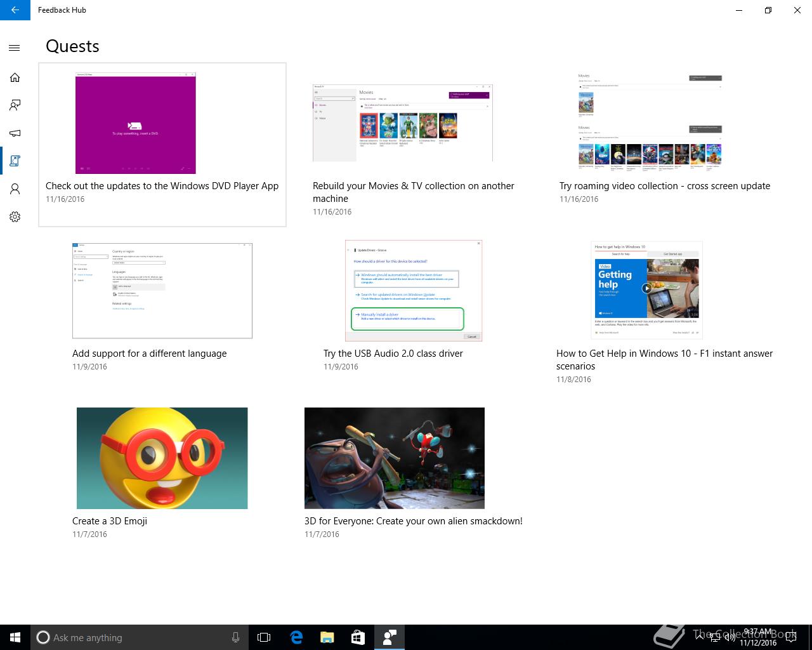This screenshot has width=812, height=650.
Task: Open the Feedback section icon
Action: [15, 105]
